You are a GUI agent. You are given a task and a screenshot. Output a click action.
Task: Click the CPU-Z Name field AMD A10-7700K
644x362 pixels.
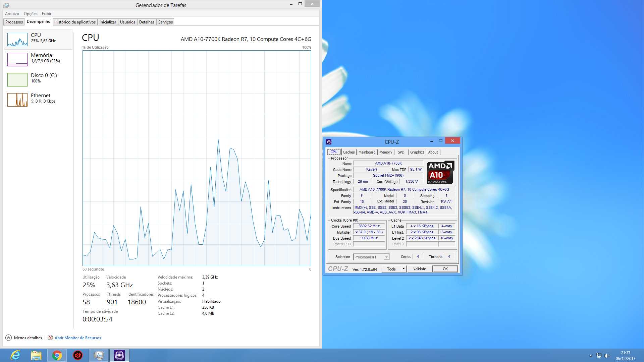(388, 164)
